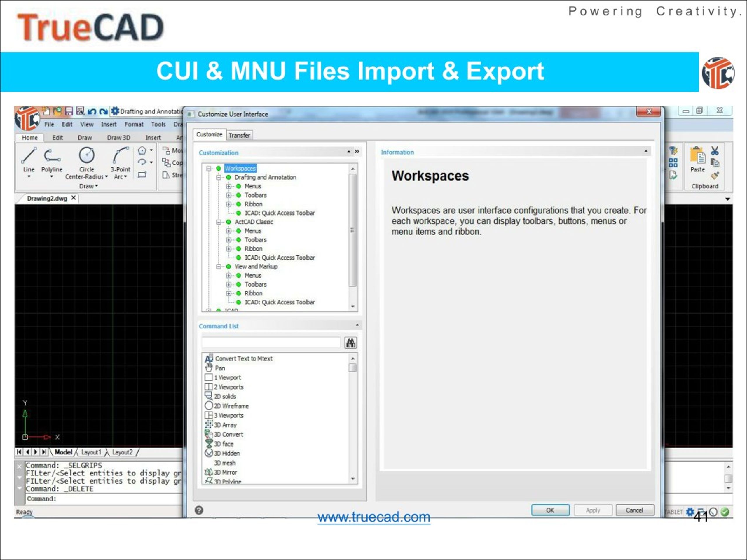
Task: Click the Cut scissors icon
Action: coord(715,150)
